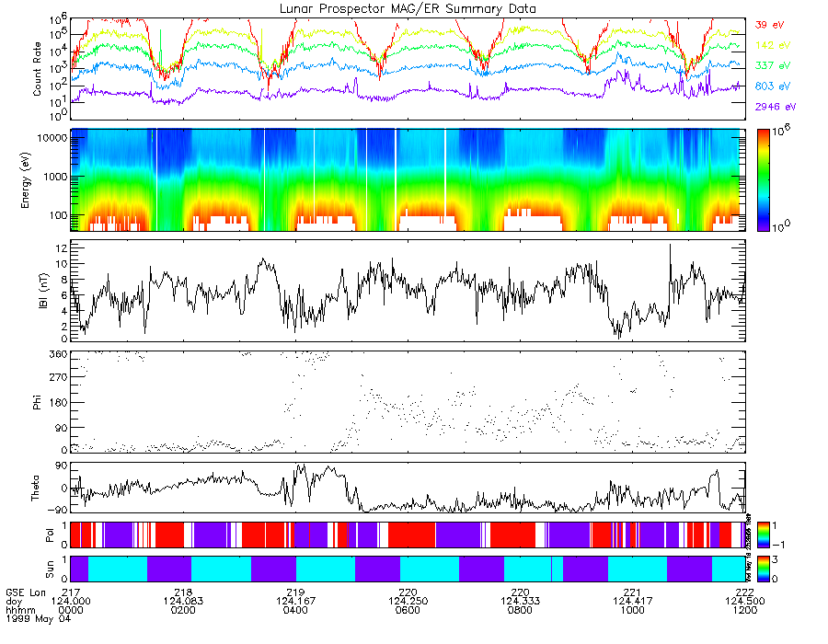Viewport: 828px width, 644px height.
Task: Click the 'GSE Lon' row label
Action: (26, 592)
